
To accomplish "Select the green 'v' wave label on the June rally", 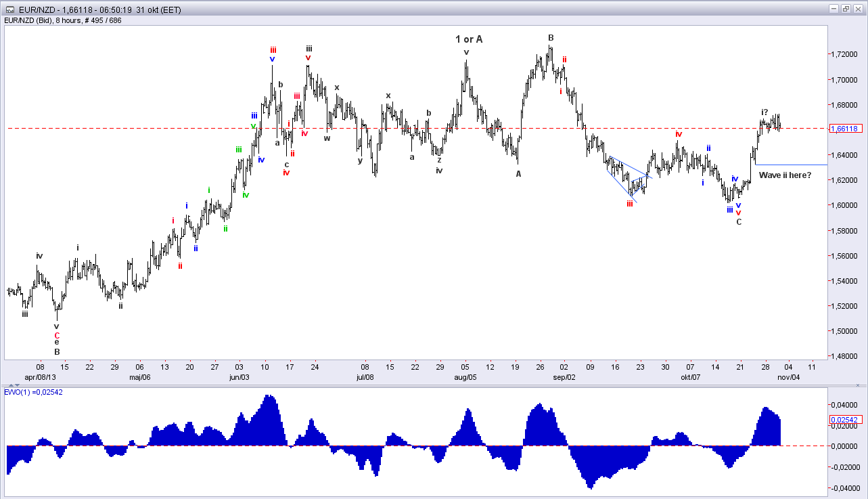I will pos(252,126).
